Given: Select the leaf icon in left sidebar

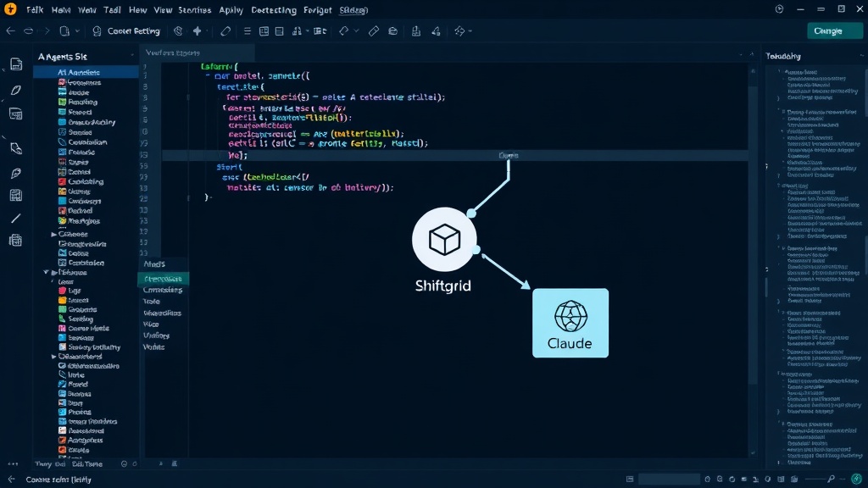Looking at the screenshot, I should click(16, 90).
